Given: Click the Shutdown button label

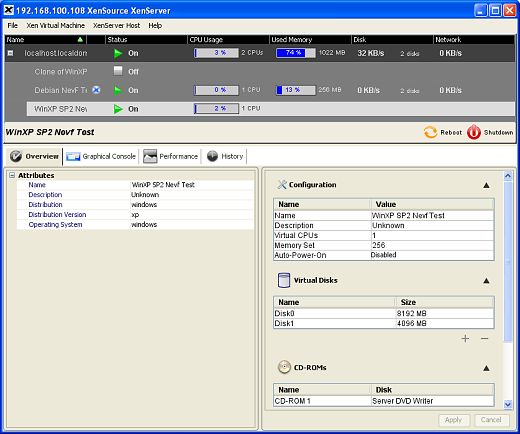Looking at the screenshot, I should tap(498, 132).
